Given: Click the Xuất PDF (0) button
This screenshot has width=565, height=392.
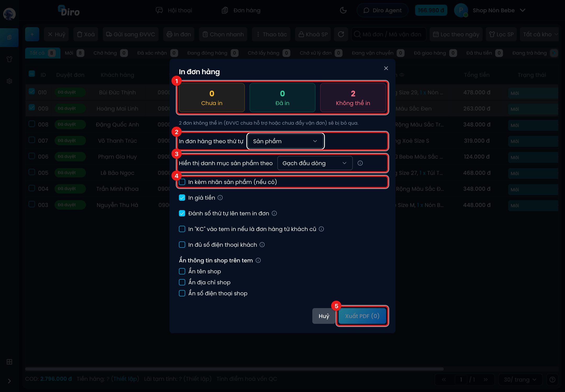Looking at the screenshot, I should (x=362, y=316).
